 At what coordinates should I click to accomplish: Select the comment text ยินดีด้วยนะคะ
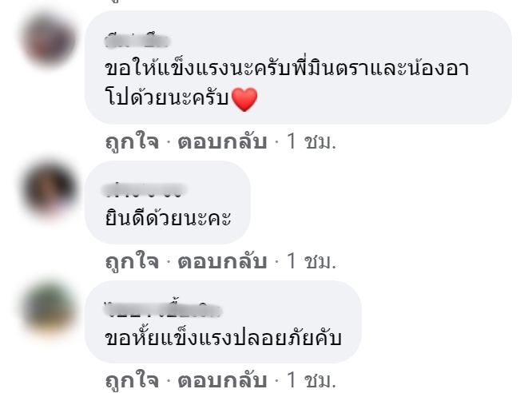[169, 217]
